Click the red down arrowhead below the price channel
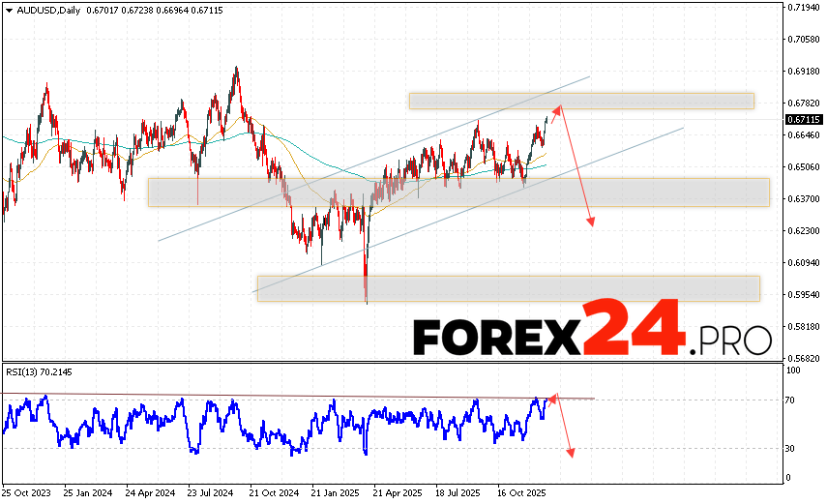 tap(591, 222)
